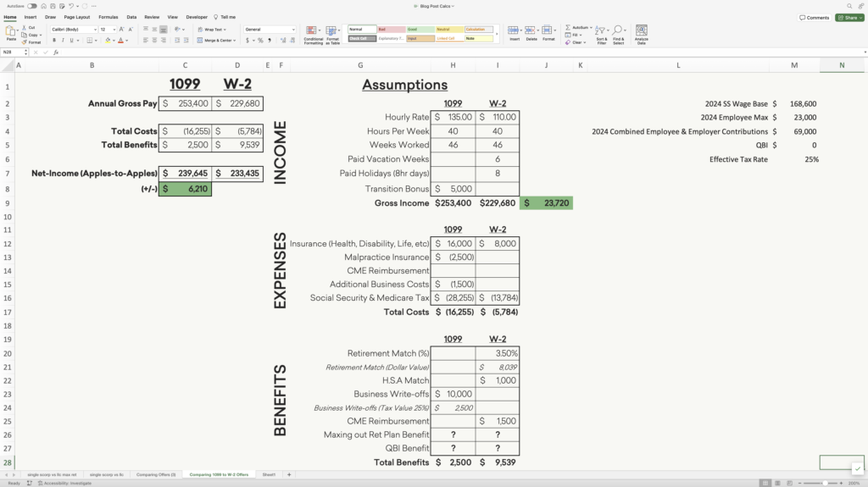Click the increase font size icon
Image resolution: width=868 pixels, height=487 pixels.
122,30
